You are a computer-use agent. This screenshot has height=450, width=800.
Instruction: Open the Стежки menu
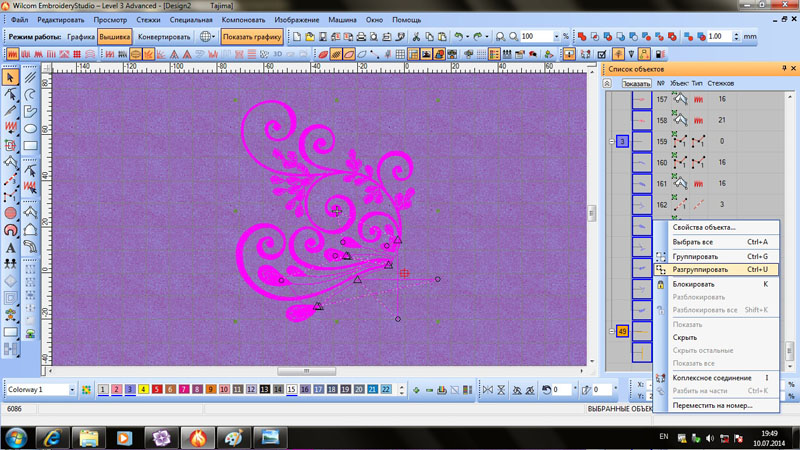(x=148, y=20)
